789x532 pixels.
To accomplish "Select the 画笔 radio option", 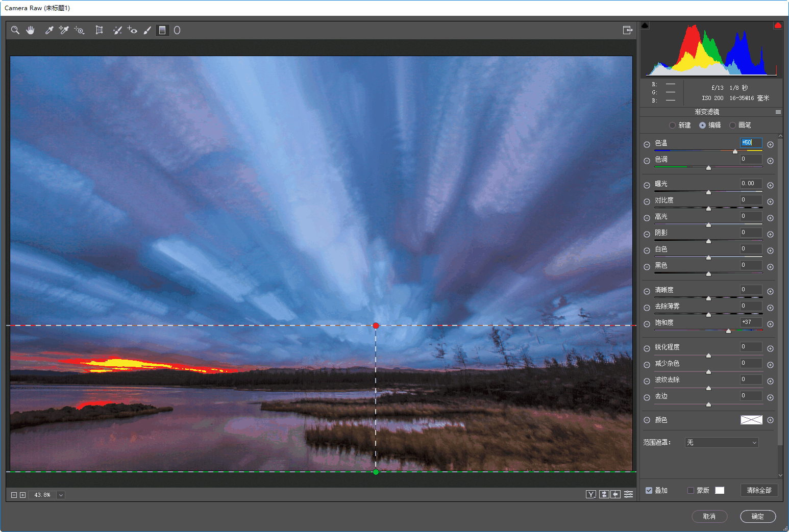I will click(733, 125).
